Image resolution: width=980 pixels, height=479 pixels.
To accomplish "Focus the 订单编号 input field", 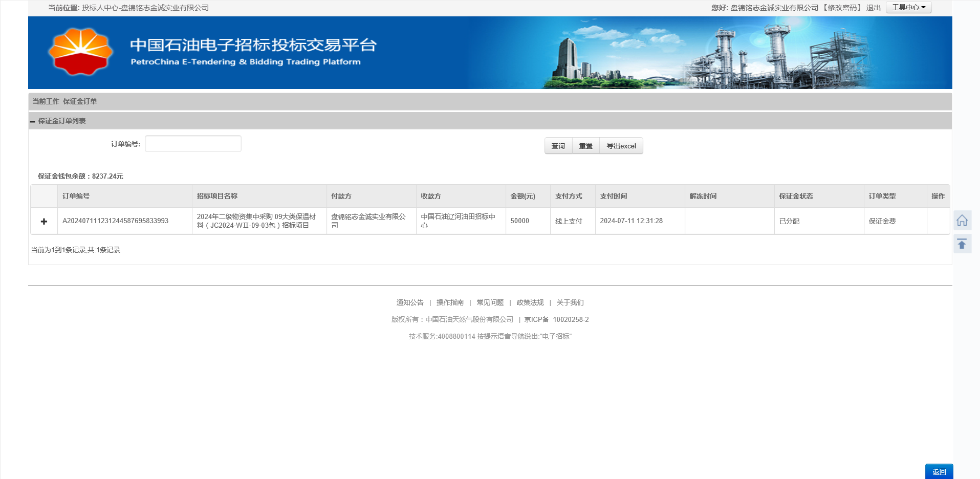I will [193, 144].
